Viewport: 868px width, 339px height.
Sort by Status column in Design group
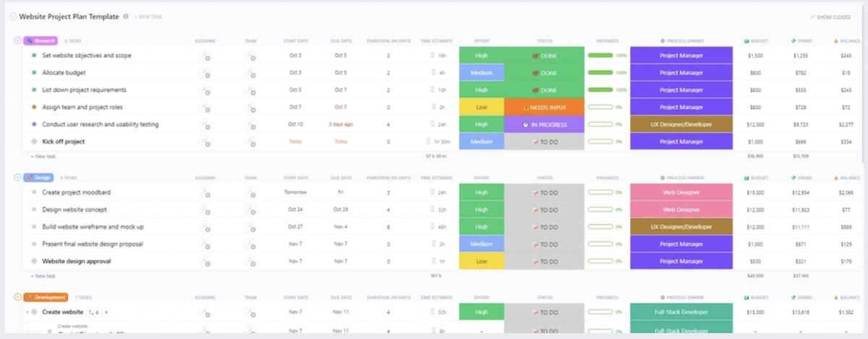(x=545, y=178)
